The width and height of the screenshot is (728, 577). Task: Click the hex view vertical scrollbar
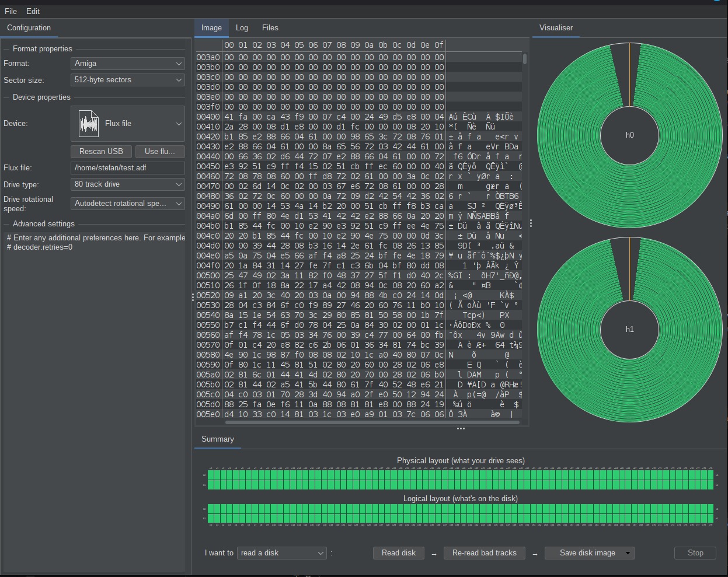(525, 58)
